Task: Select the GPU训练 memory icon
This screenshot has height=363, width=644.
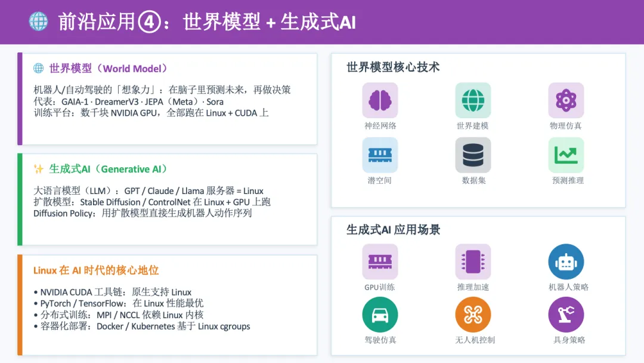Action: point(380,262)
